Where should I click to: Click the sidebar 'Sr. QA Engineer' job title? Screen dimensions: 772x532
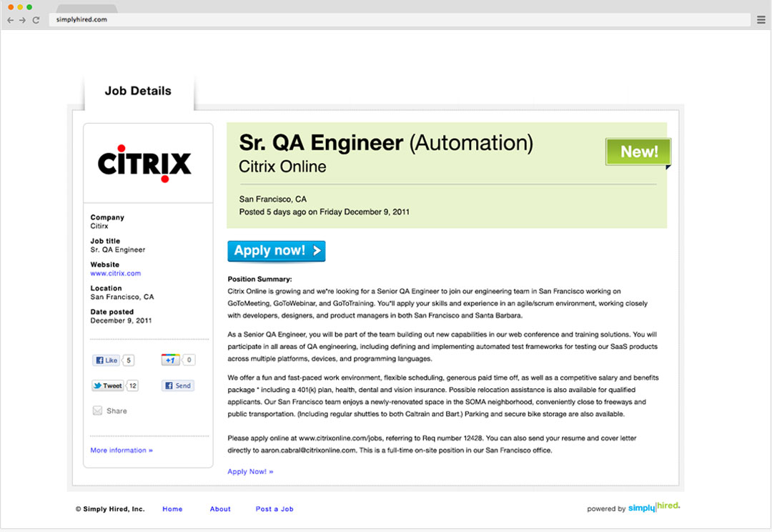(x=118, y=250)
